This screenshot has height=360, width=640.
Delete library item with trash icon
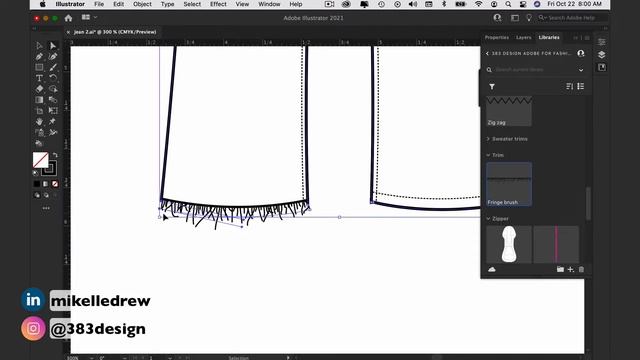581,269
